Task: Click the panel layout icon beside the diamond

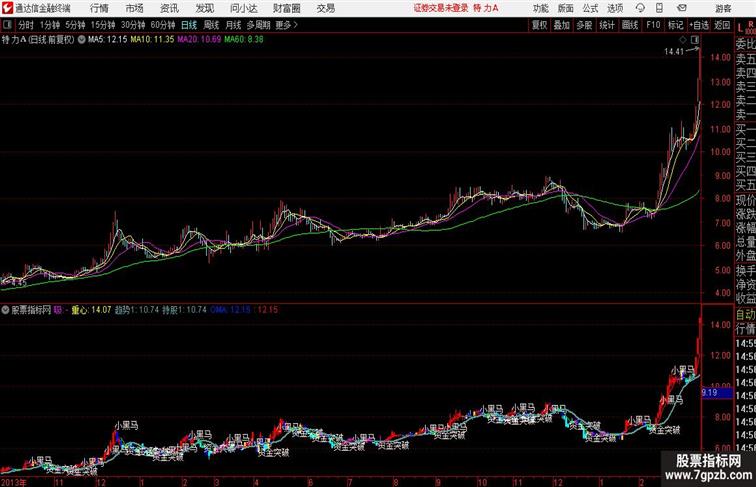Action: [695, 40]
